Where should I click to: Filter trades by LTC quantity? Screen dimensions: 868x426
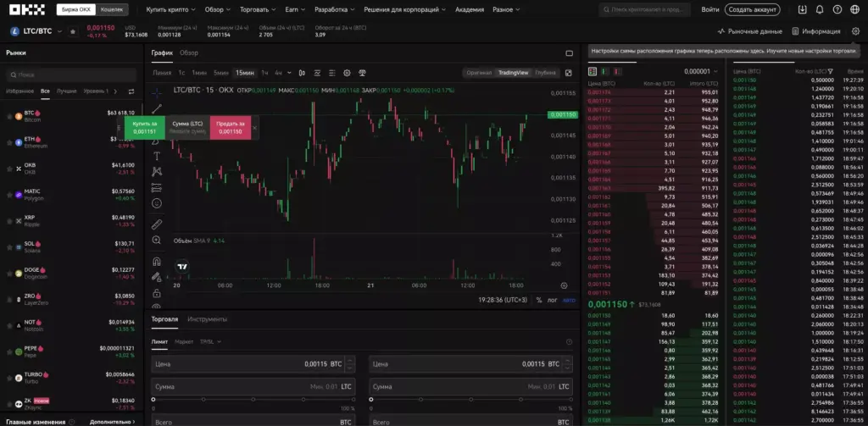click(830, 71)
